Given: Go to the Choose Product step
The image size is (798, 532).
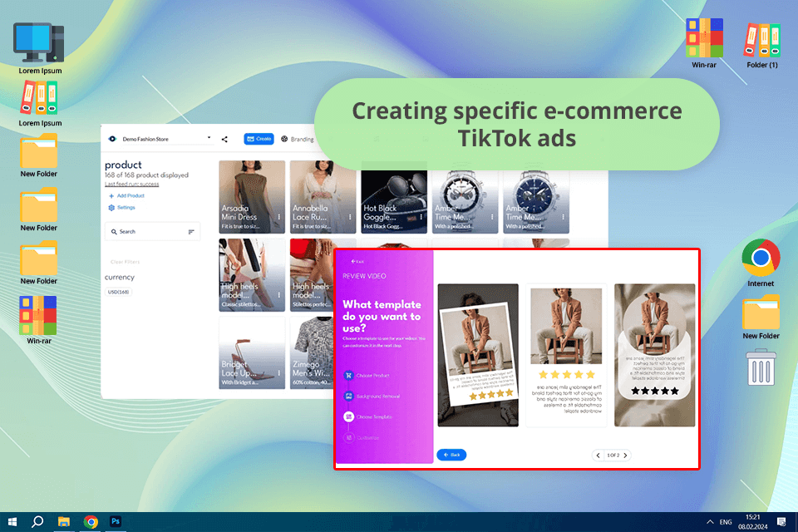Looking at the screenshot, I should tap(367, 376).
